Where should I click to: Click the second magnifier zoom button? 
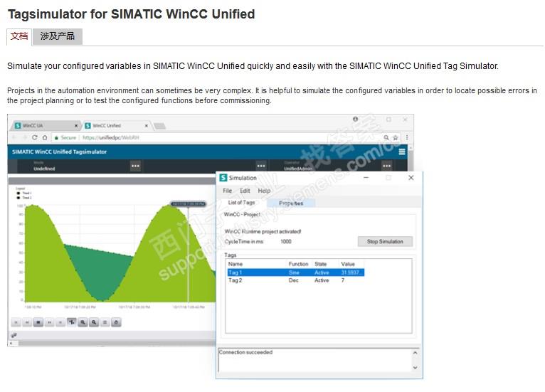click(94, 322)
